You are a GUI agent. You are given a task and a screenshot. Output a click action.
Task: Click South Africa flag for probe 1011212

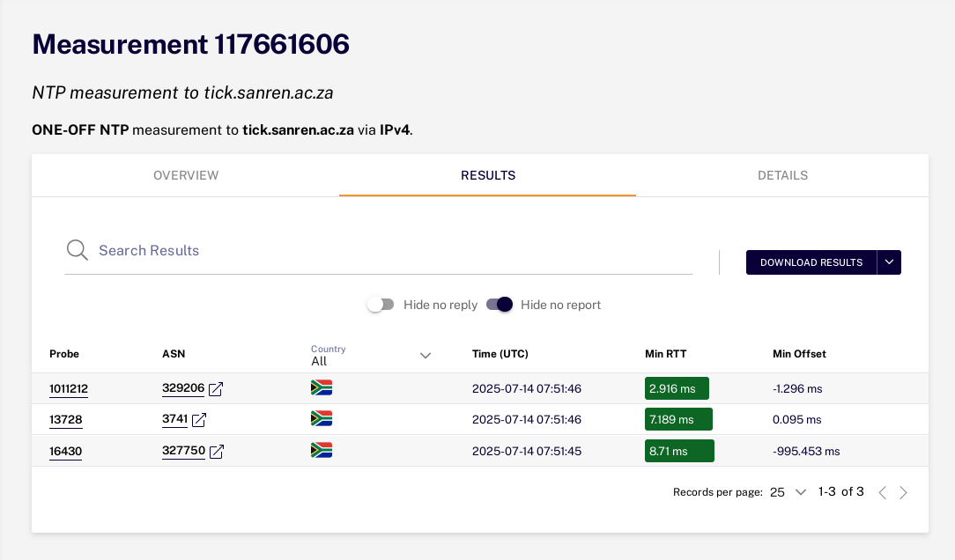click(321, 387)
